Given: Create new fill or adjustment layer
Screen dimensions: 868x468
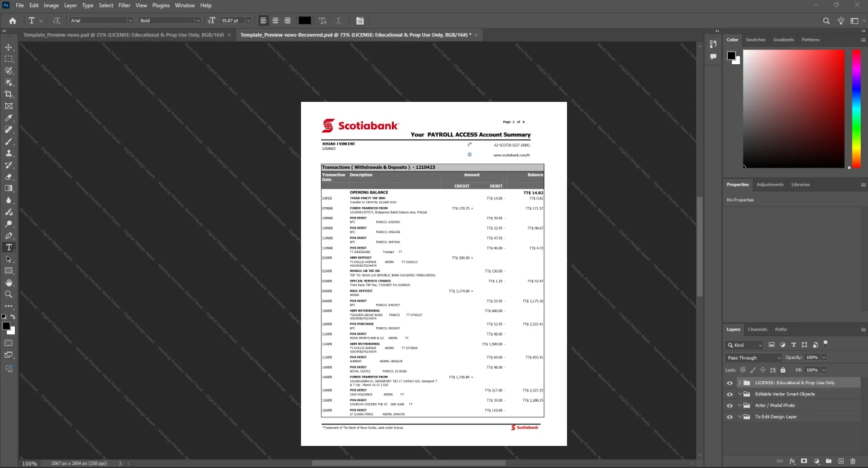Looking at the screenshot, I should 817,461.
